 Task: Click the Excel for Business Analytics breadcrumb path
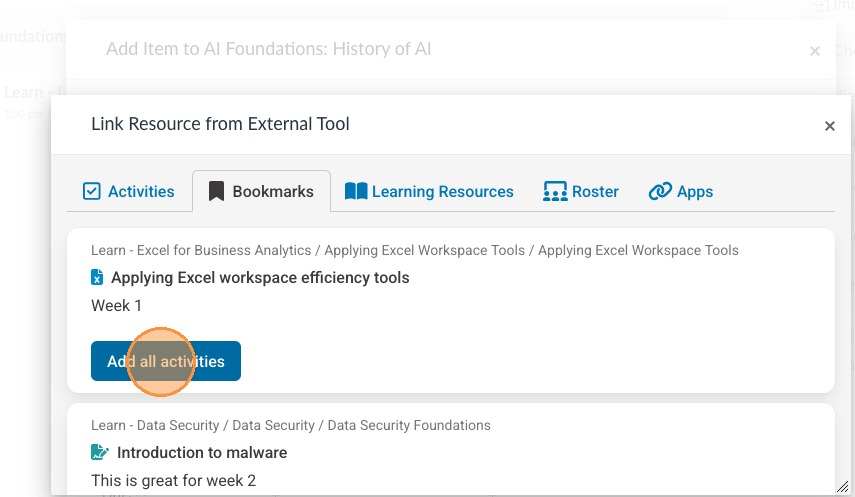414,250
